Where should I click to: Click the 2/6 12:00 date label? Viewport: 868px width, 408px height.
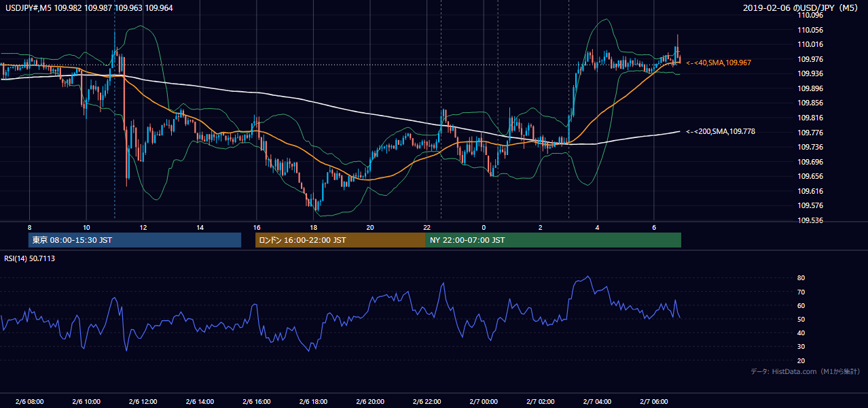[x=143, y=401]
